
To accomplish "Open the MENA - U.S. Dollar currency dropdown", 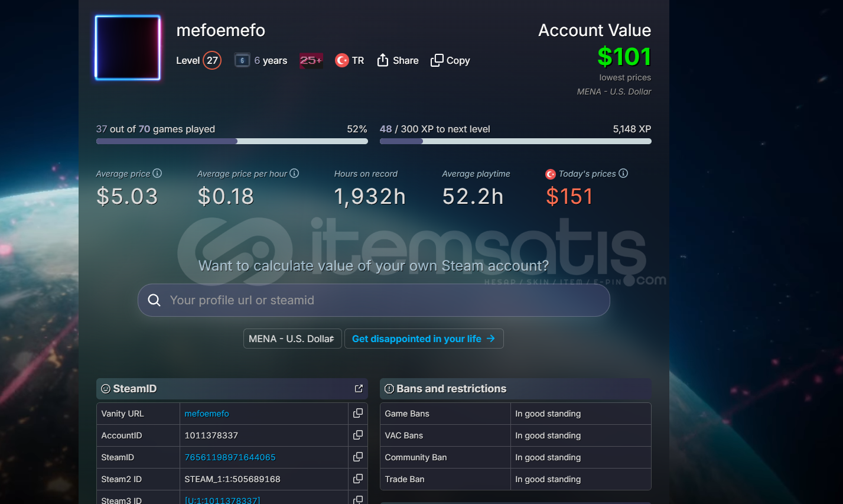I will (x=292, y=339).
